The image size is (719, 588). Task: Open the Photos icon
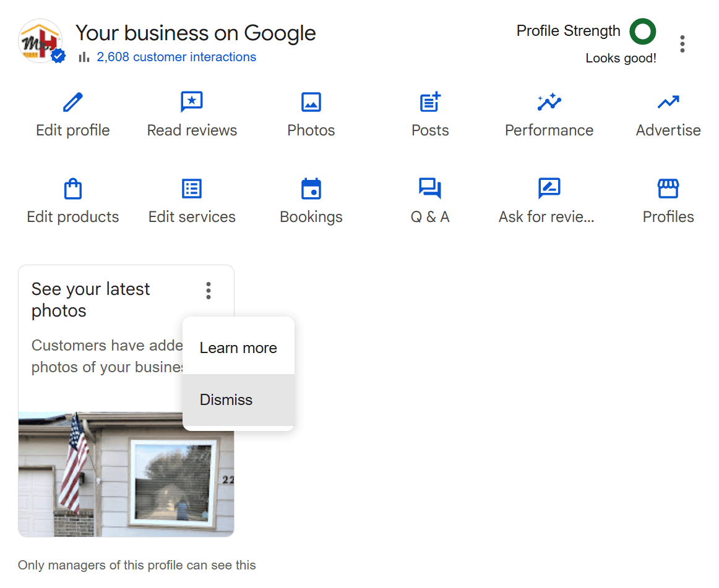pyautogui.click(x=311, y=102)
